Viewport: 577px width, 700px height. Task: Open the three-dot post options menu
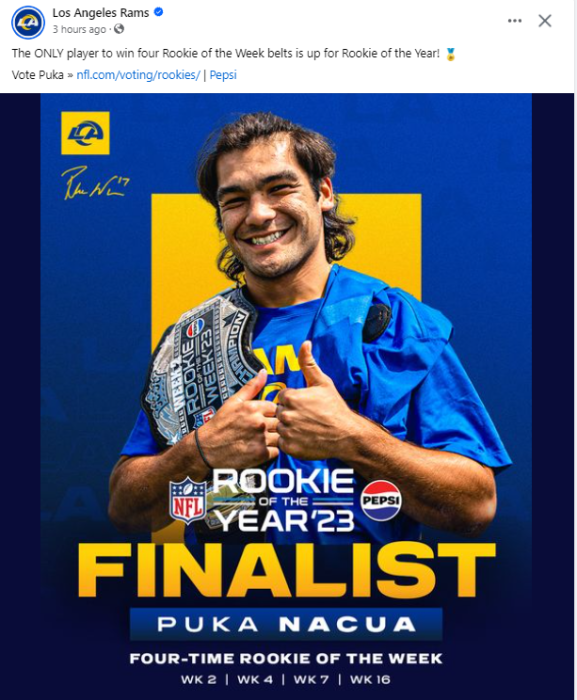(x=514, y=21)
